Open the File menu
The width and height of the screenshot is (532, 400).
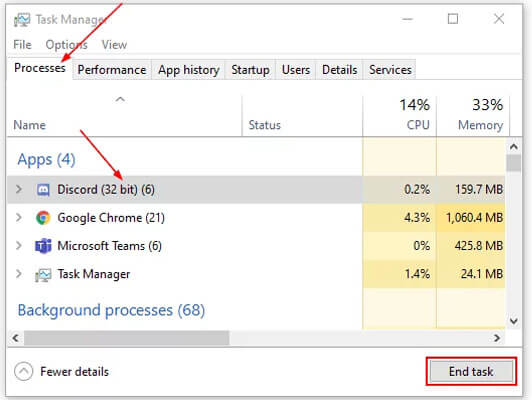[22, 44]
